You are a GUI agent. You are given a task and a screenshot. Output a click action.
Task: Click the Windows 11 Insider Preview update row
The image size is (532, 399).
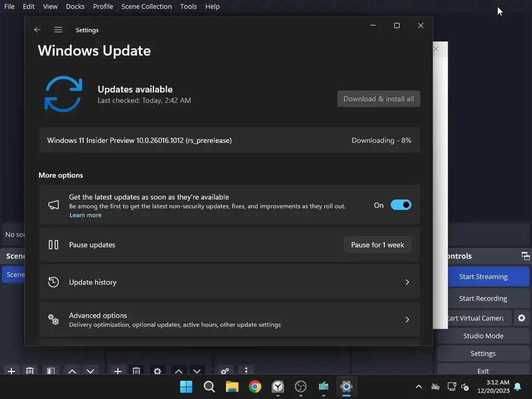point(229,140)
